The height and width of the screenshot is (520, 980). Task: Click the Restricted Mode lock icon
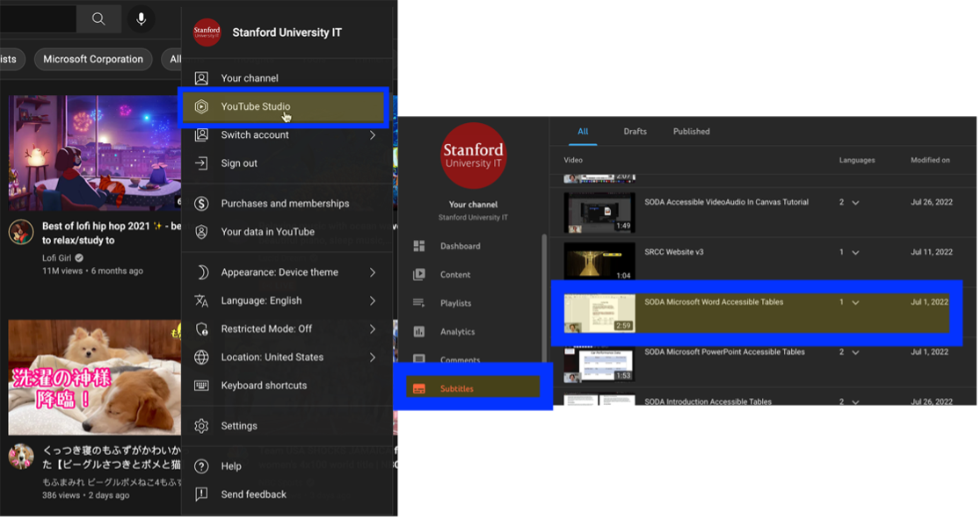coord(201,329)
